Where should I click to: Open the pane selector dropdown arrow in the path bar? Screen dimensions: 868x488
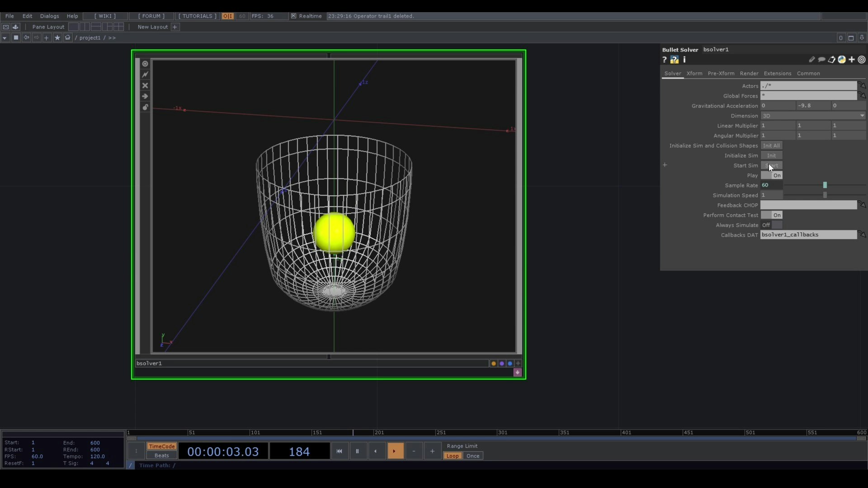[5, 38]
